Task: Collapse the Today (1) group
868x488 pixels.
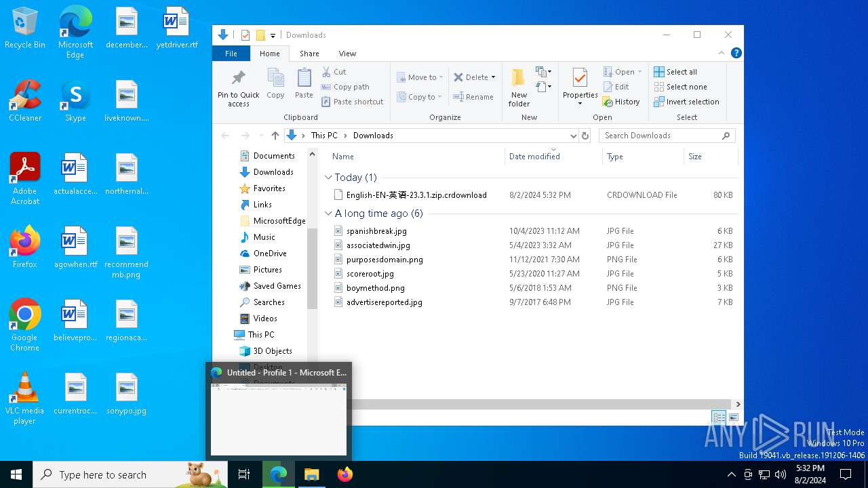Action: pos(328,178)
